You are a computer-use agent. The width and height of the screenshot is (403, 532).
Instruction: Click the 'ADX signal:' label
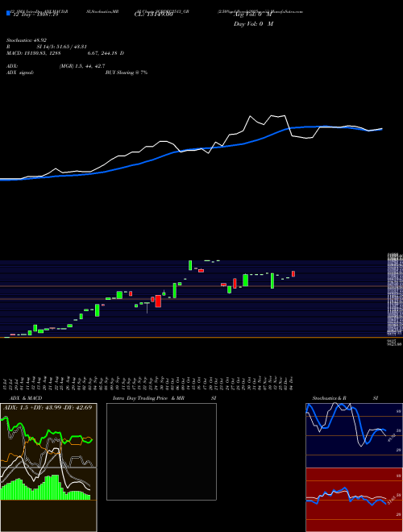pos(20,73)
